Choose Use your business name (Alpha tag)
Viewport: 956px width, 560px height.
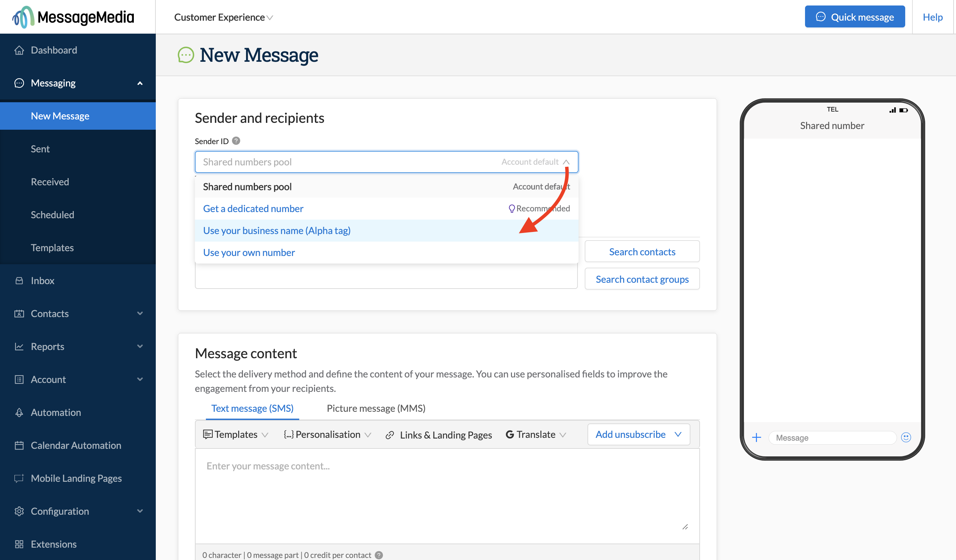387,230
